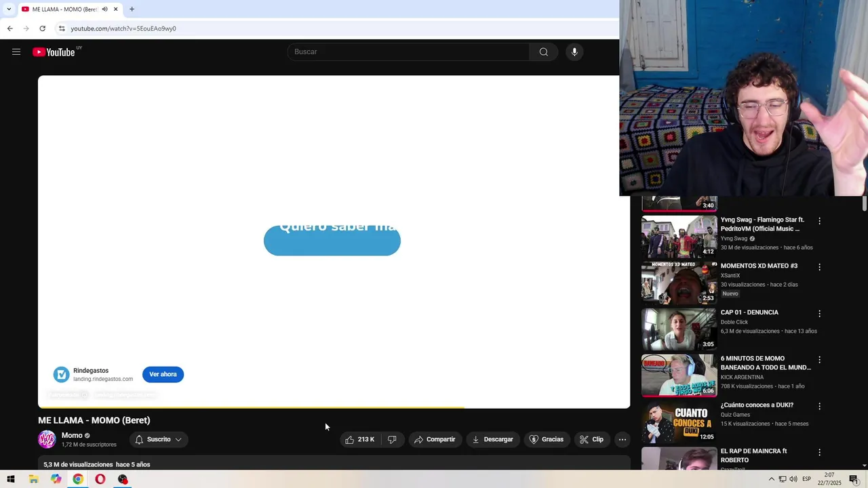Click the youtube.com URL address bar
This screenshot has width=868, height=488.
point(123,28)
